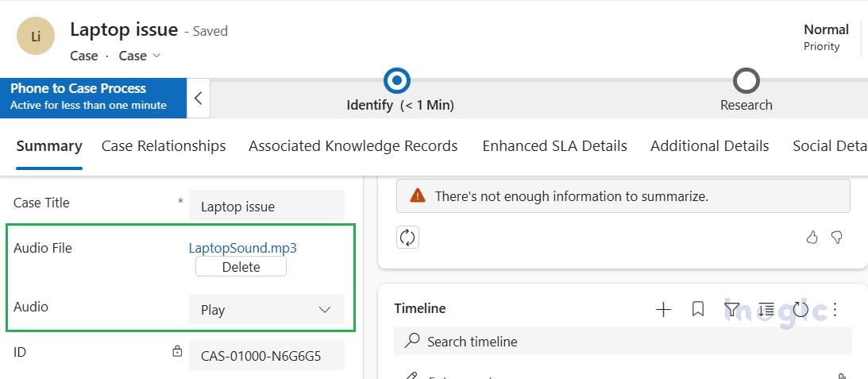868x379 pixels.
Task: Click the timeline sort order icon
Action: click(766, 309)
